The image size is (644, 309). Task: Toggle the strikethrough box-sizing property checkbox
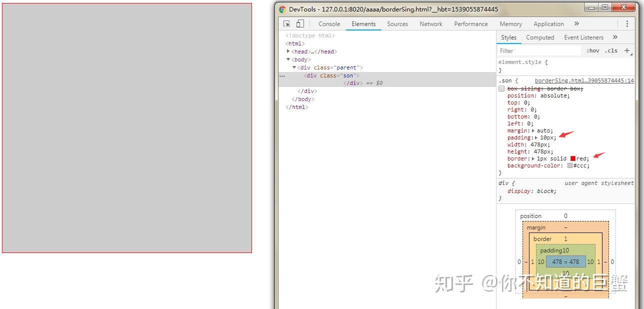coord(501,88)
